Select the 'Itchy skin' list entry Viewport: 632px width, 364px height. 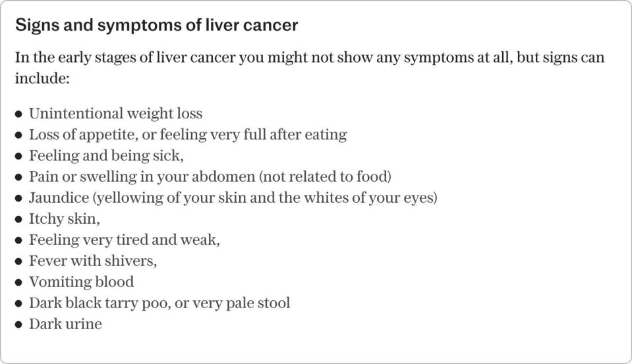tap(64, 219)
